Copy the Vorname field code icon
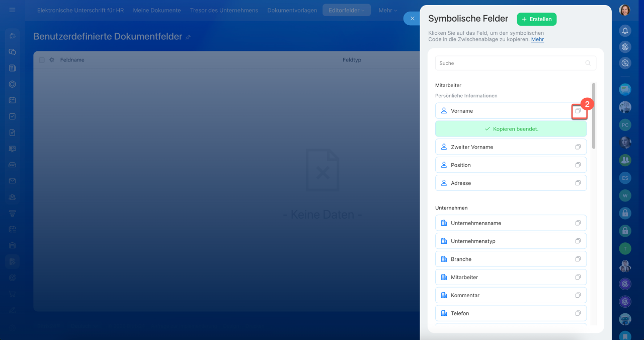644x340 pixels. (x=578, y=111)
